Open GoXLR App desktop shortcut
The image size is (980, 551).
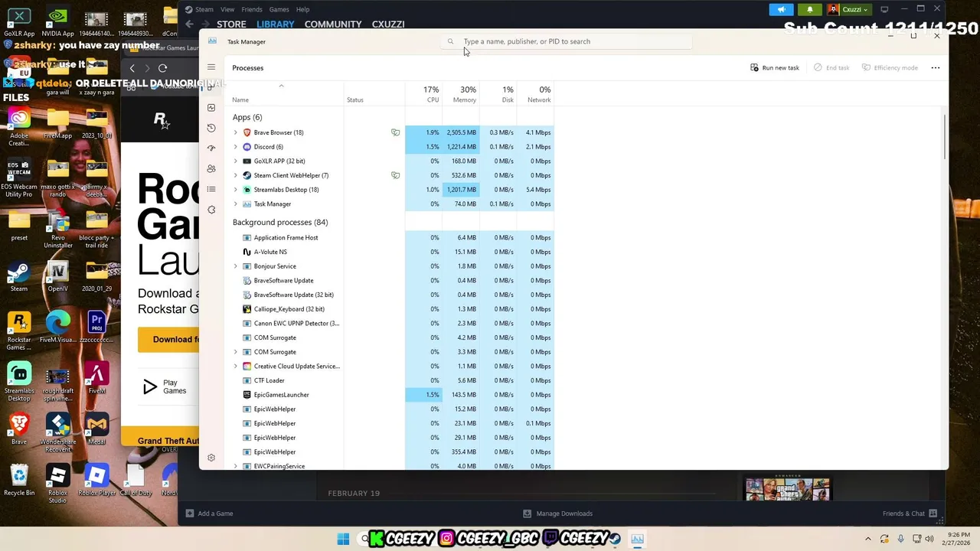click(19, 23)
